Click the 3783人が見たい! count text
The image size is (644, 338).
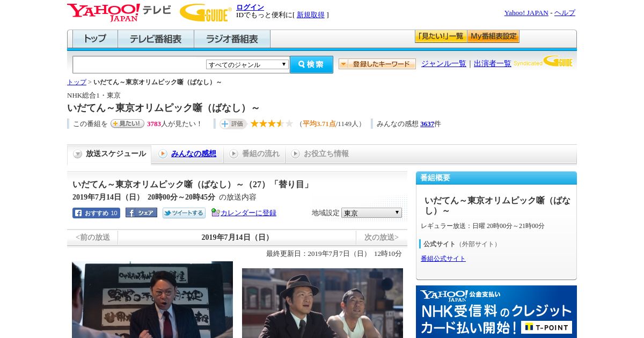pyautogui.click(x=174, y=124)
